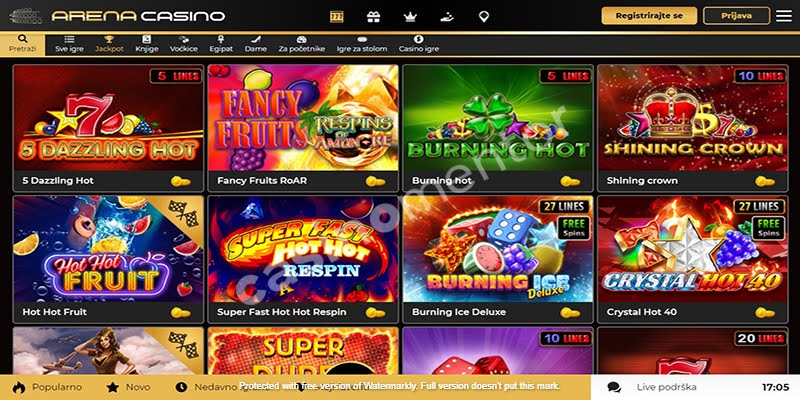
Task: Open the Pretraži search icon
Action: (22, 44)
